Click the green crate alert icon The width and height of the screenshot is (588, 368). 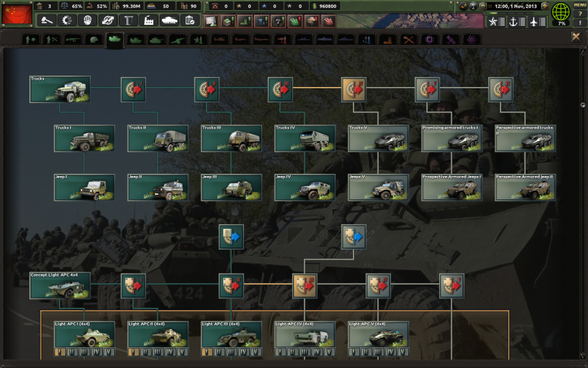tap(228, 21)
